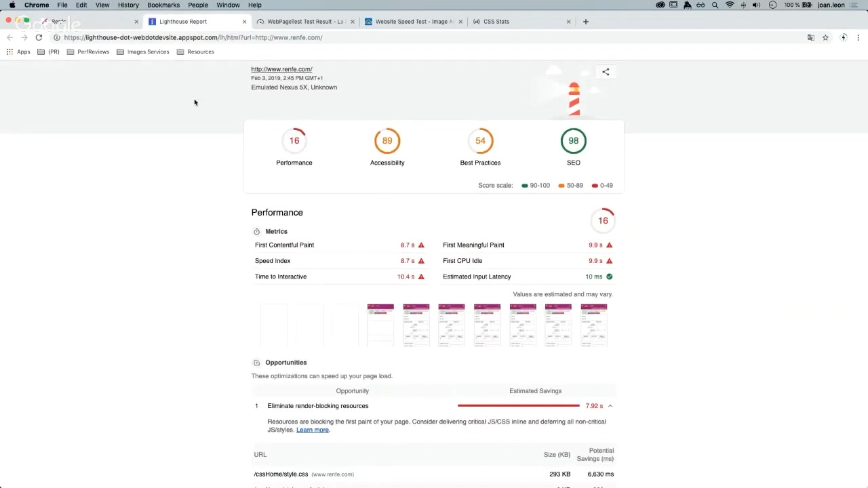Screen dimensions: 868x488
Task: Open the Apps grid shortcut in bookmarks bar
Action: [x=18, y=52]
